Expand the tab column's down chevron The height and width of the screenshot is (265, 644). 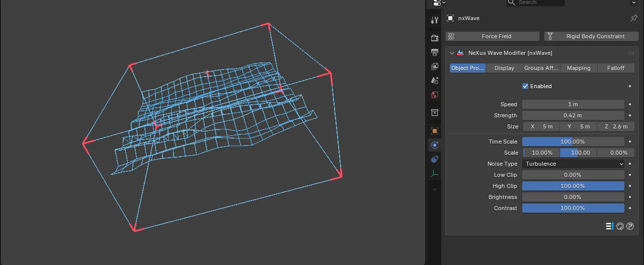tap(435, 189)
